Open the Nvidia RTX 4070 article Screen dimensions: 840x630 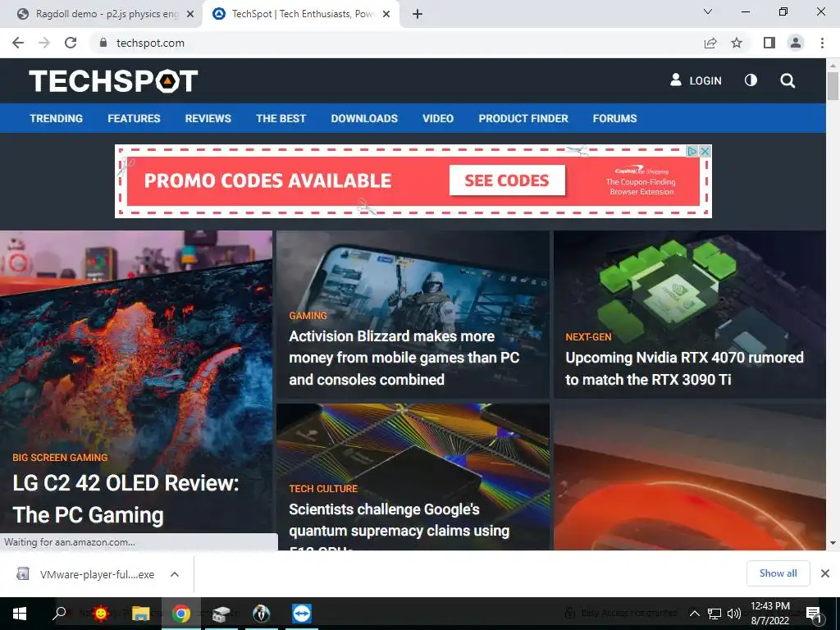(x=684, y=368)
